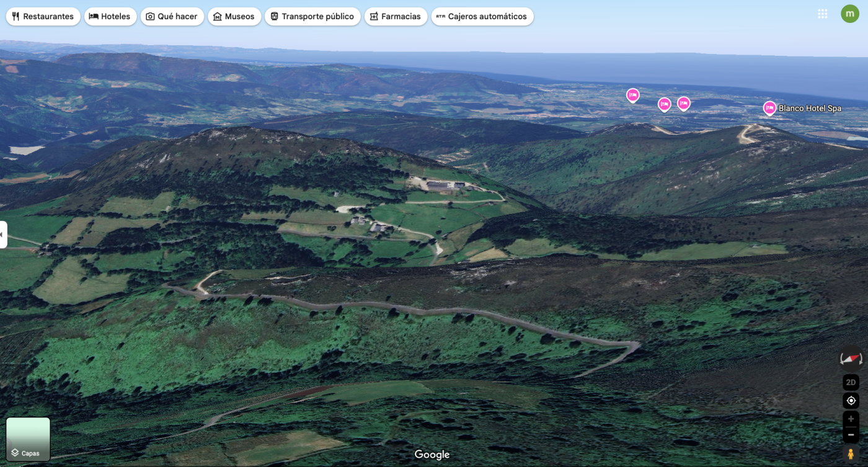Switch the map to 2D view
Image resolution: width=868 pixels, height=467 pixels.
click(851, 382)
